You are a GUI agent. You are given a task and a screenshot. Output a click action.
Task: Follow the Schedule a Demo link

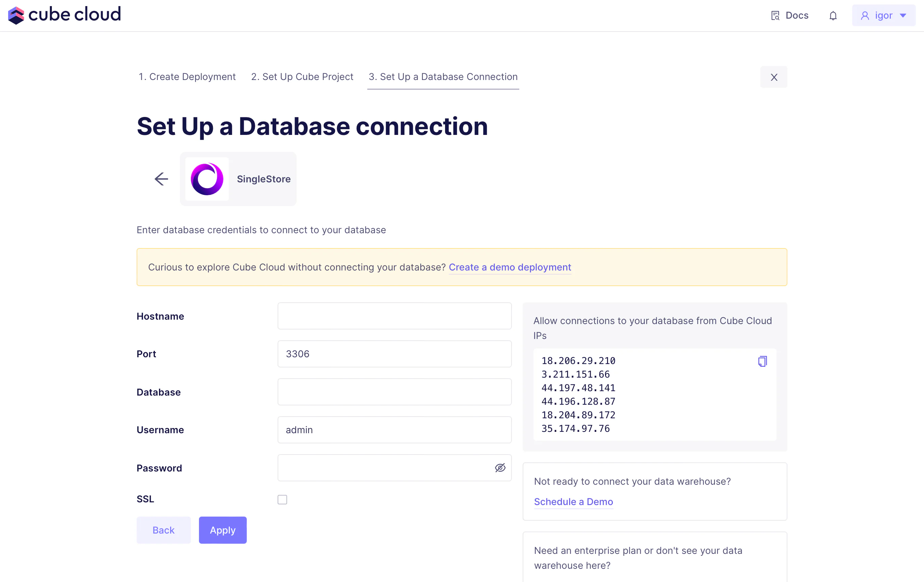[573, 502]
